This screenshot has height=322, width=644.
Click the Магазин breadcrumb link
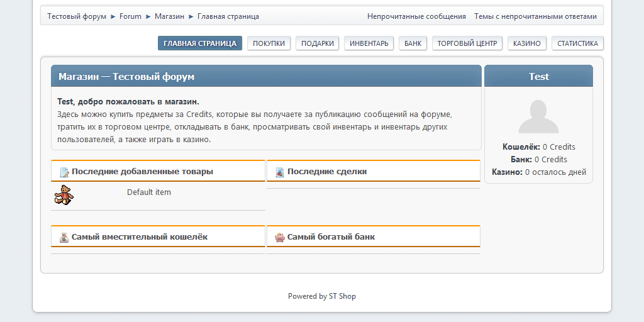(169, 16)
